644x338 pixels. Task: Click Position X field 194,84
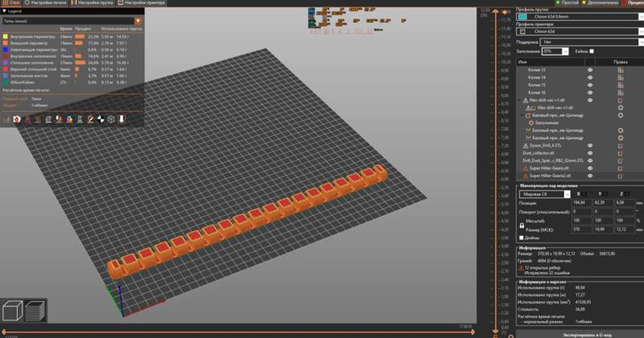tap(581, 203)
